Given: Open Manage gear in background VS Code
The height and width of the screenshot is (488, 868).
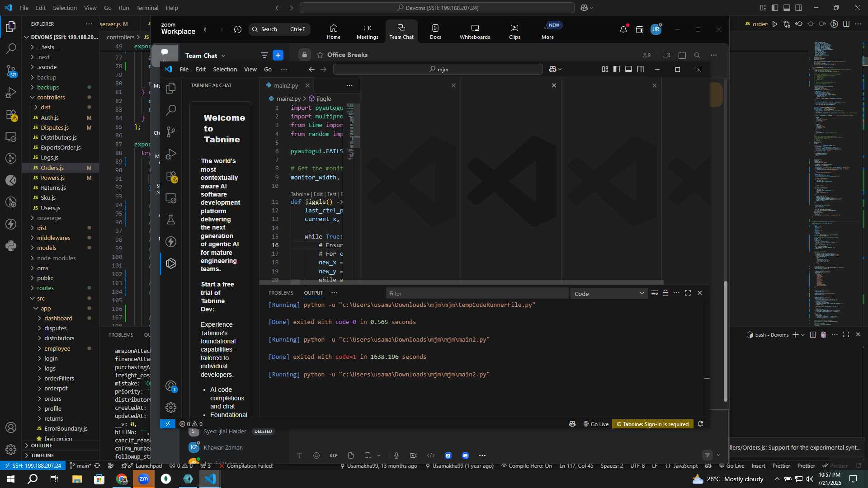Looking at the screenshot, I should (x=11, y=450).
